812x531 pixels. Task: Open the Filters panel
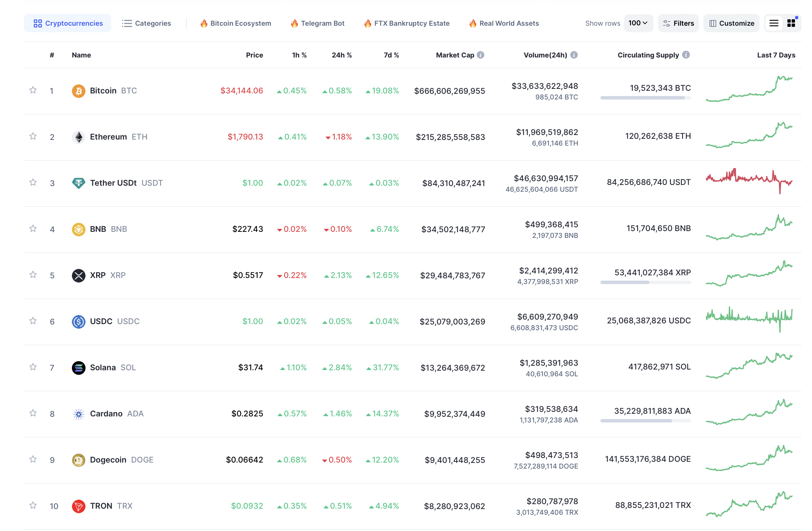[x=678, y=23]
